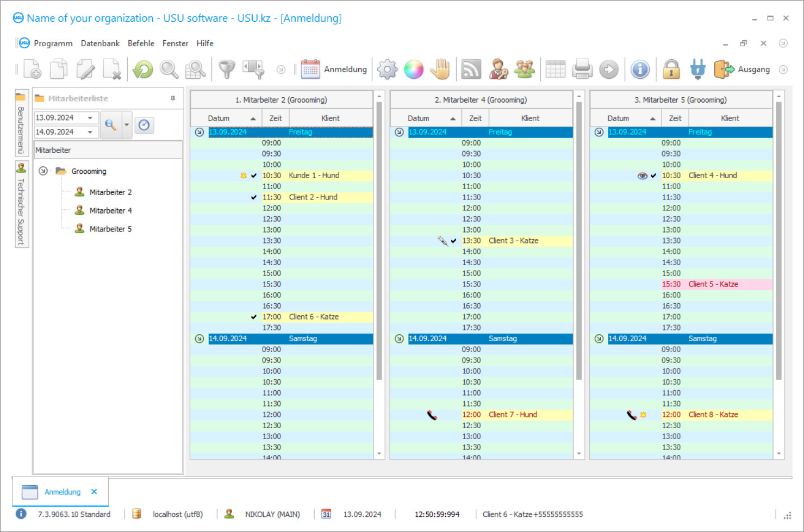Screen dimensions: 804x532
Task: Collapse the Groooming tree node
Action: pos(43,171)
